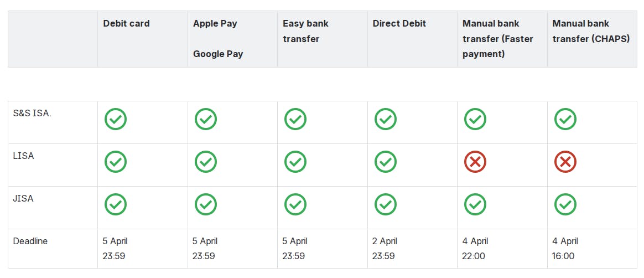Click the S&S ISA Apple Pay checkmark

click(206, 119)
